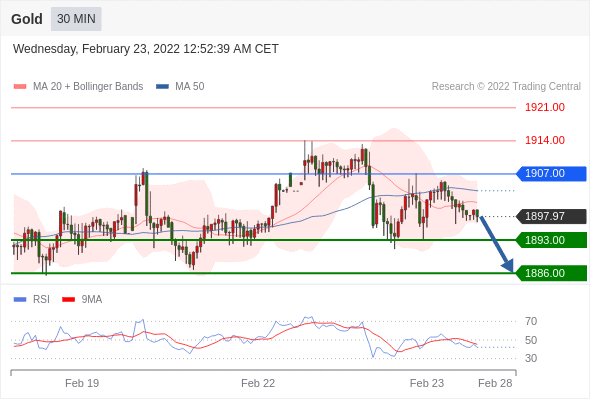This screenshot has height=400, width=590.
Task: Click the Feb 19 date axis label
Action: [82, 383]
